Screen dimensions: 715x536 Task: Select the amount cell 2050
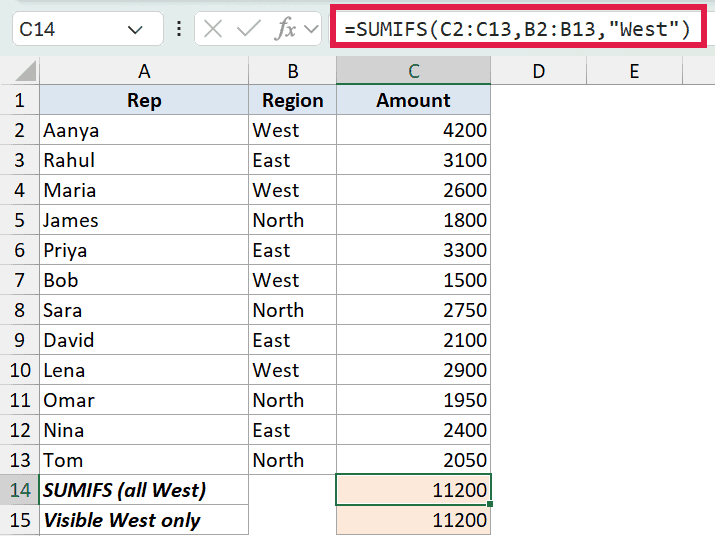click(414, 460)
